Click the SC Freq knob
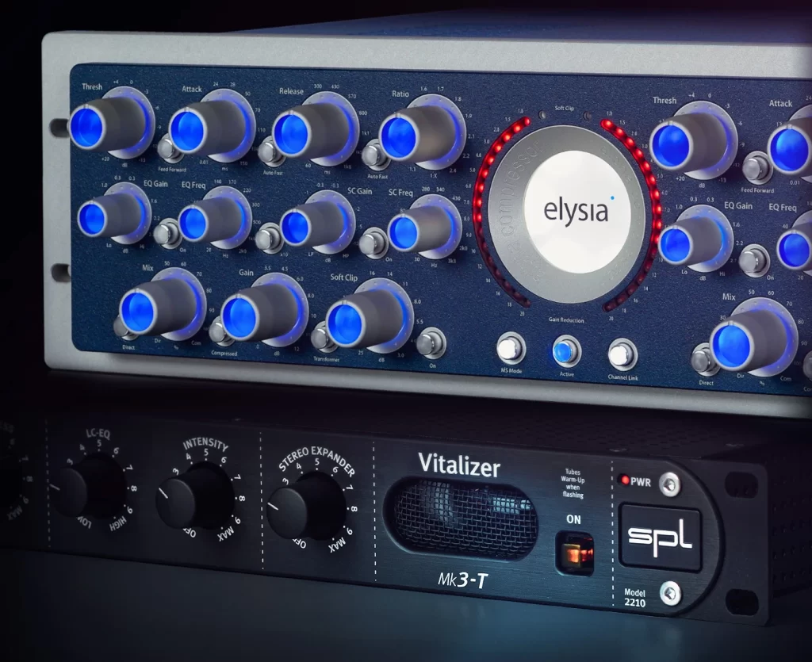The image size is (812, 662). (405, 232)
